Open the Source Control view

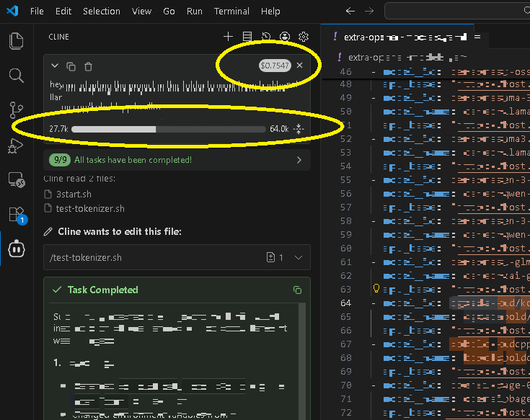[16, 110]
